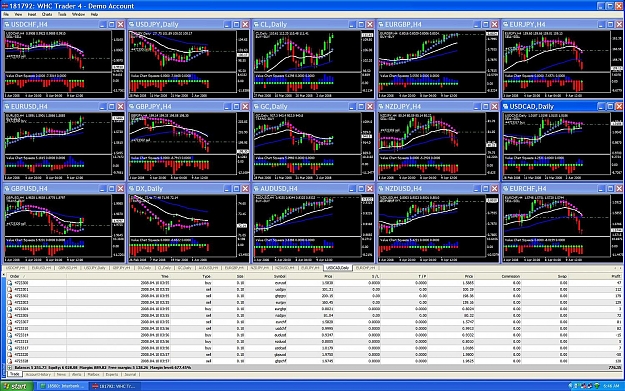Click the chart icon in AUDUSD,H4 window title

pos(256,189)
